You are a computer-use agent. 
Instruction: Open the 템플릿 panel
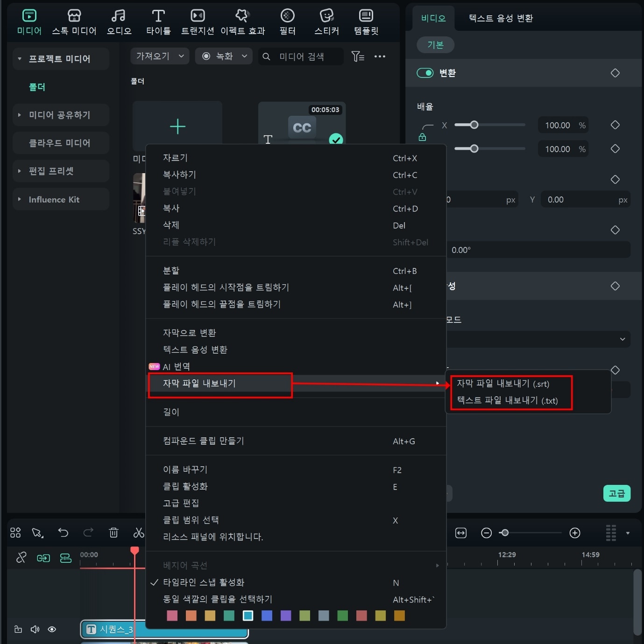point(366,22)
